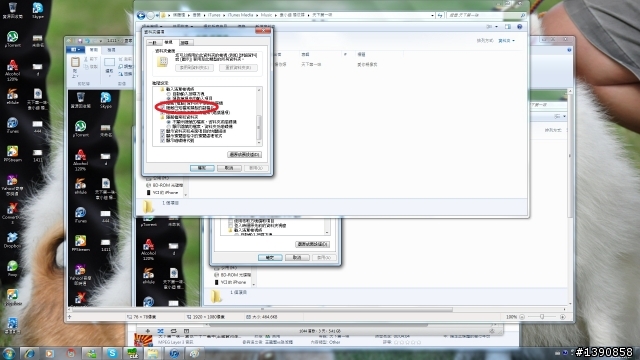Switch to 搜尋 tab in folder options
The height and width of the screenshot is (360, 640).
185,42
